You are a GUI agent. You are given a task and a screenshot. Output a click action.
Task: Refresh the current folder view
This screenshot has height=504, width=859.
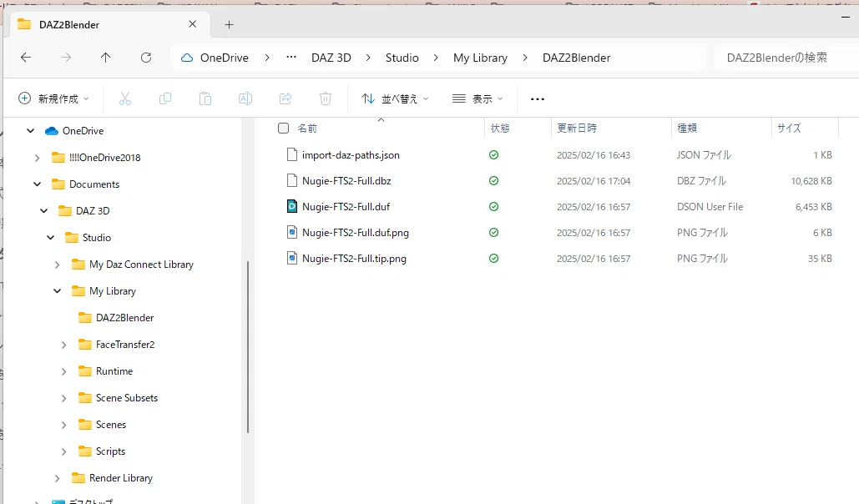146,58
